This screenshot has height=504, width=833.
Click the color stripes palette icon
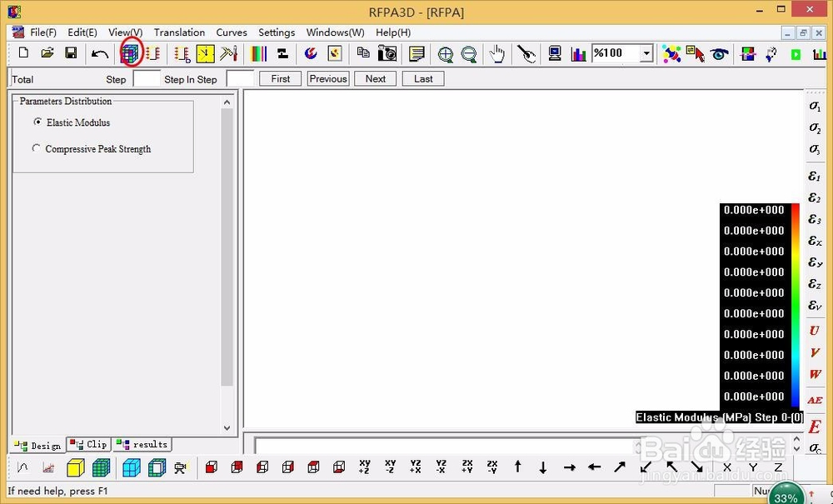tap(259, 53)
